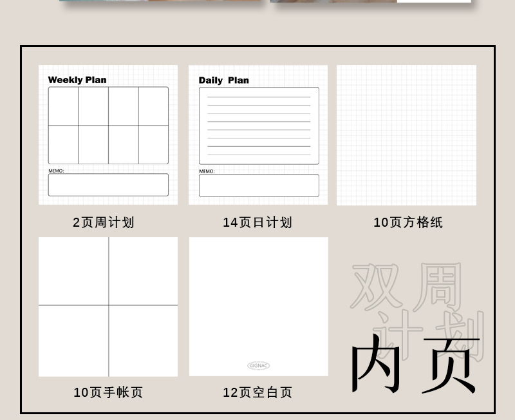515x420 pixels.
Task: Click the lined area of Daily Plan
Action: tap(259, 126)
